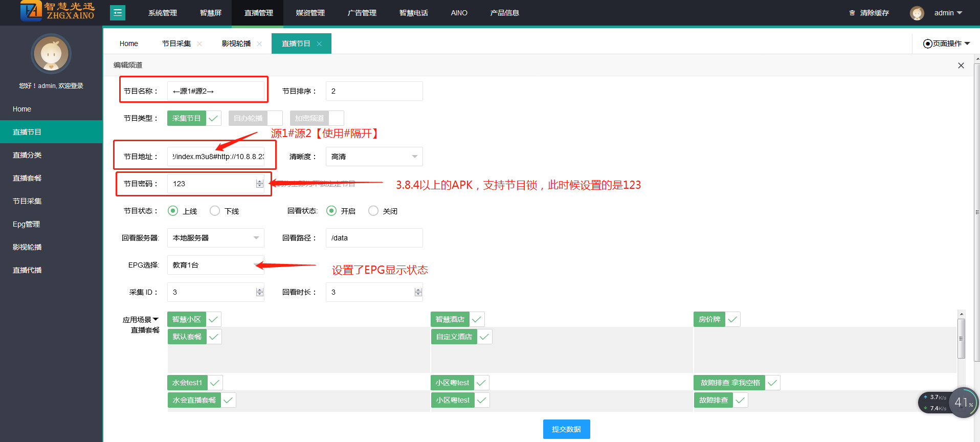Image resolution: width=980 pixels, height=442 pixels.
Task: Close the 节目采集 tab using its X
Action: 199,44
